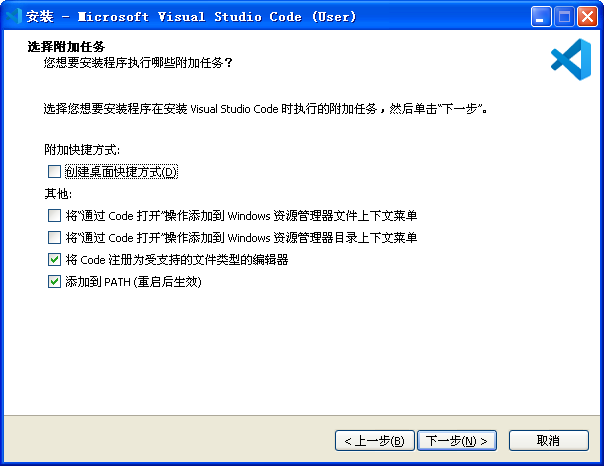Image resolution: width=604 pixels, height=466 pixels.
Task: Minimize the installer window
Action: click(x=541, y=17)
